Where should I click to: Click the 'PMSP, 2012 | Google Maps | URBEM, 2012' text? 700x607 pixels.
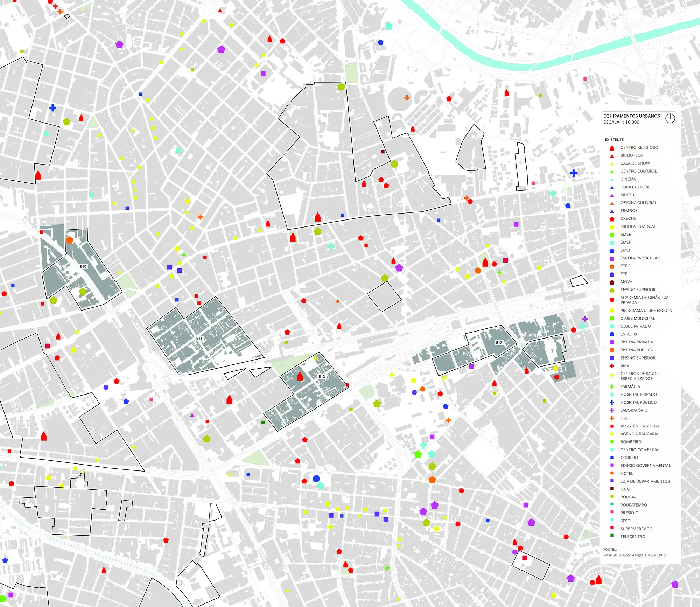pyautogui.click(x=635, y=555)
